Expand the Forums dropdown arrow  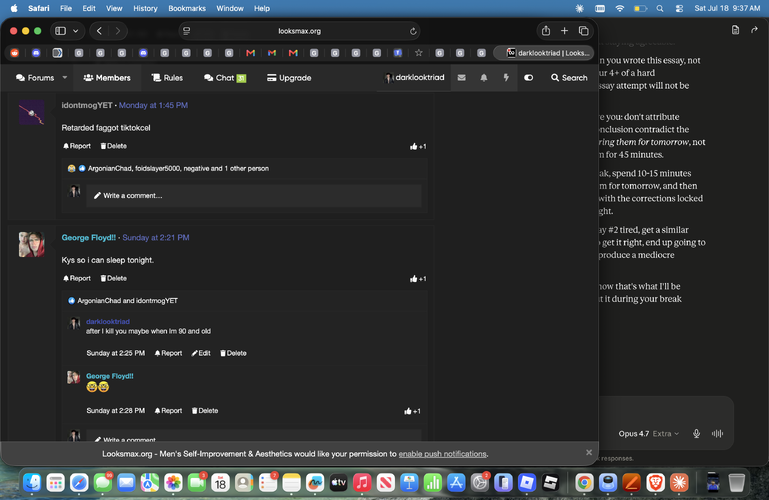pos(65,77)
